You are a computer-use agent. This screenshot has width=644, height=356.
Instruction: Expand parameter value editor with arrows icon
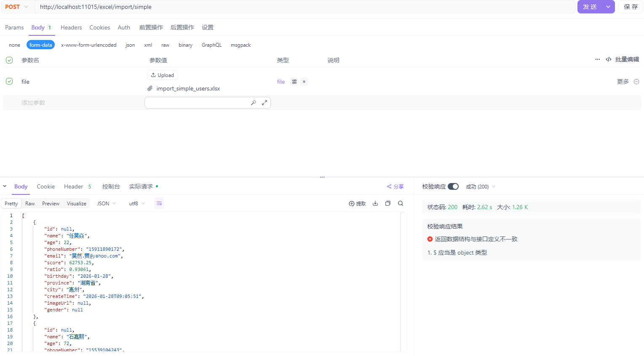click(x=265, y=103)
